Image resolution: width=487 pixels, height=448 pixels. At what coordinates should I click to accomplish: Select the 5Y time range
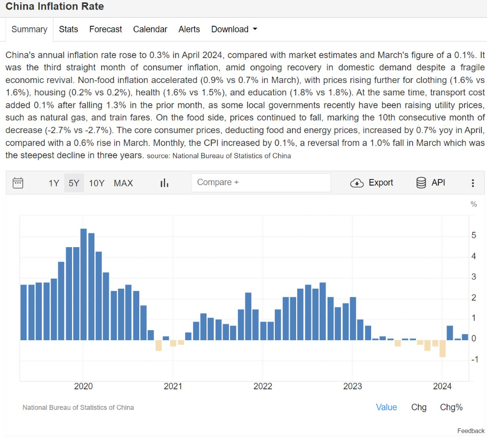pos(74,183)
